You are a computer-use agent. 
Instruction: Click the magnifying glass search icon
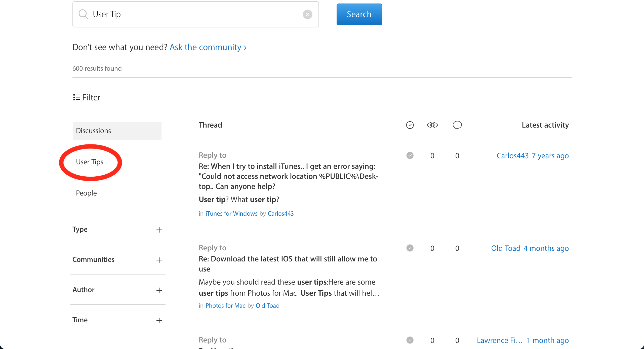[x=83, y=14]
